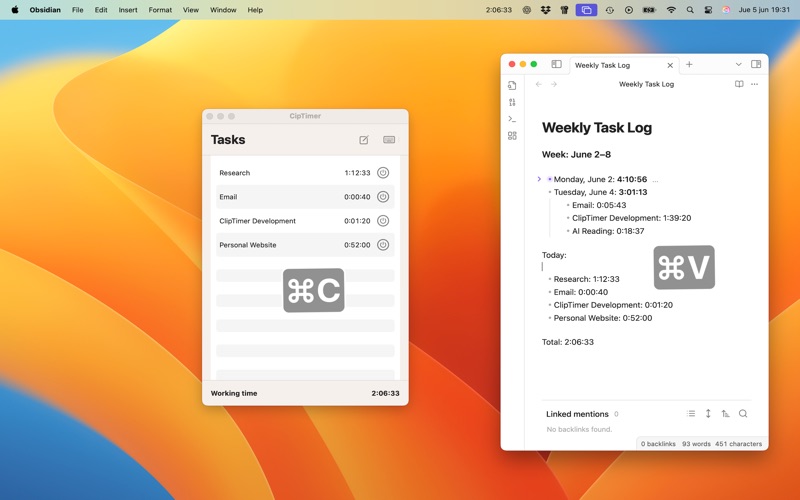The height and width of the screenshot is (500, 800).
Task: Start the Personal Website task timer
Action: tap(383, 245)
